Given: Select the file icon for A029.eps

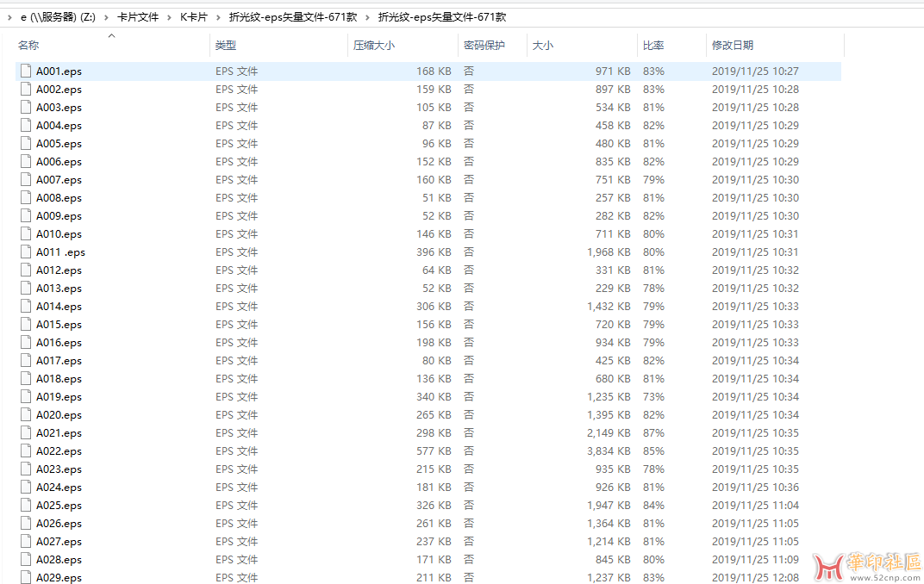Looking at the screenshot, I should tap(25, 578).
